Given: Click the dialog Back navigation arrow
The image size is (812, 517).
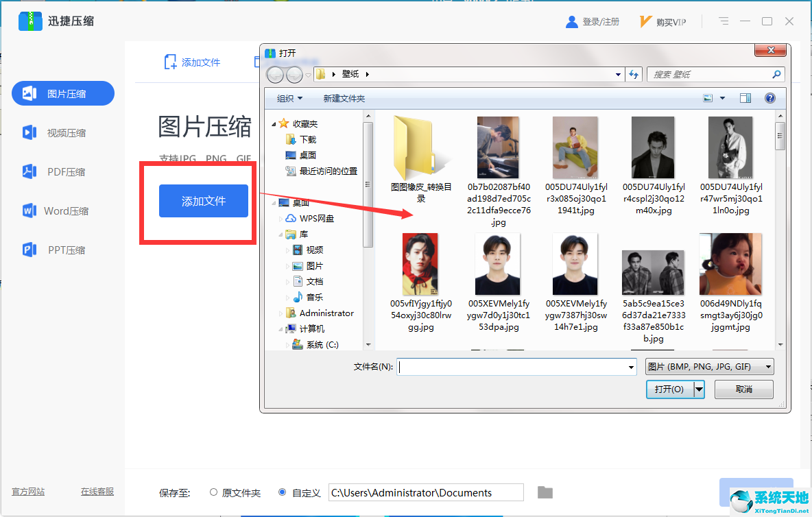Looking at the screenshot, I should pyautogui.click(x=275, y=75).
